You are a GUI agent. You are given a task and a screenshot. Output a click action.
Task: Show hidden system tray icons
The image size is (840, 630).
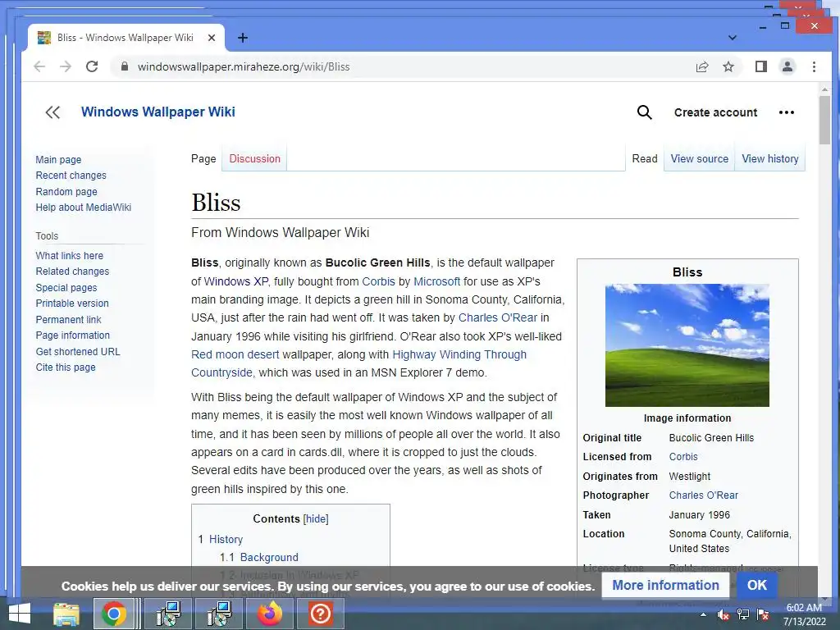coord(703,614)
